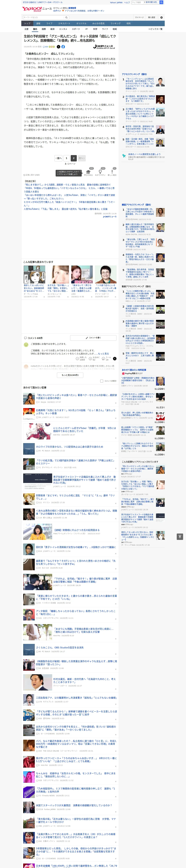Open the J-CASTニュース source link below article
The image size is (186, 868).
pyautogui.click(x=110, y=217)
